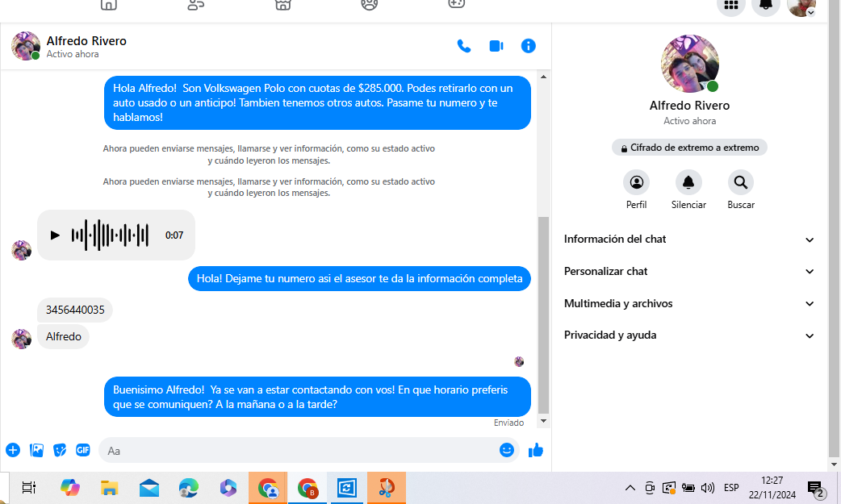Screen dimensions: 841x504
Task: Start a video call in chat header
Action: coord(496,46)
